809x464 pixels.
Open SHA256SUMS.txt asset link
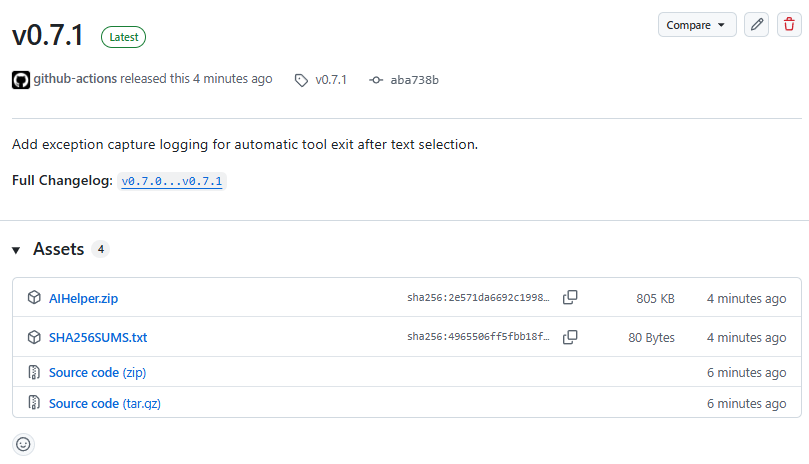(x=98, y=338)
